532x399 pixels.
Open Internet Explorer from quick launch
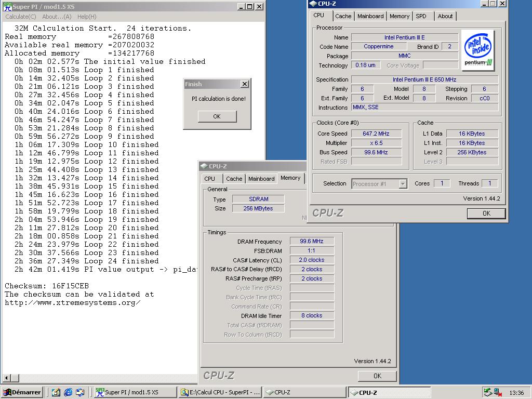68,392
